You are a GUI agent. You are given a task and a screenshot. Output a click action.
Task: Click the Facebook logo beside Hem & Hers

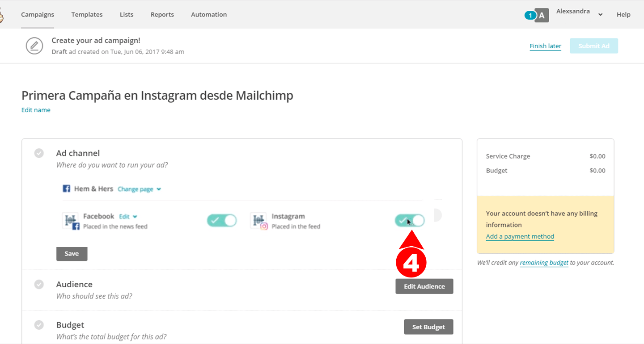66,189
